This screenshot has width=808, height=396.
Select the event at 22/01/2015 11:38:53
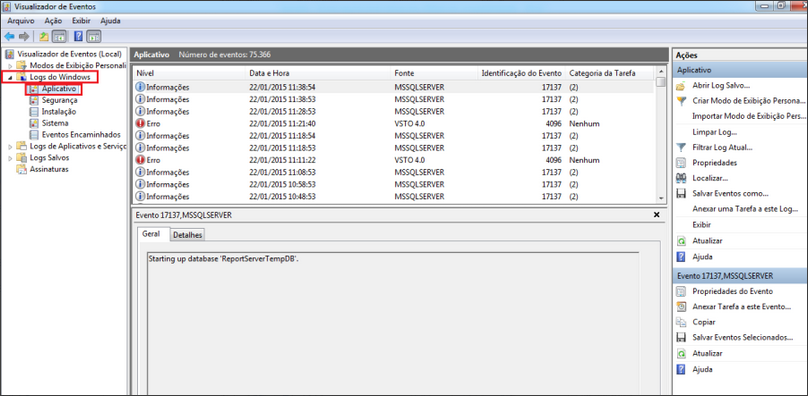(394, 100)
